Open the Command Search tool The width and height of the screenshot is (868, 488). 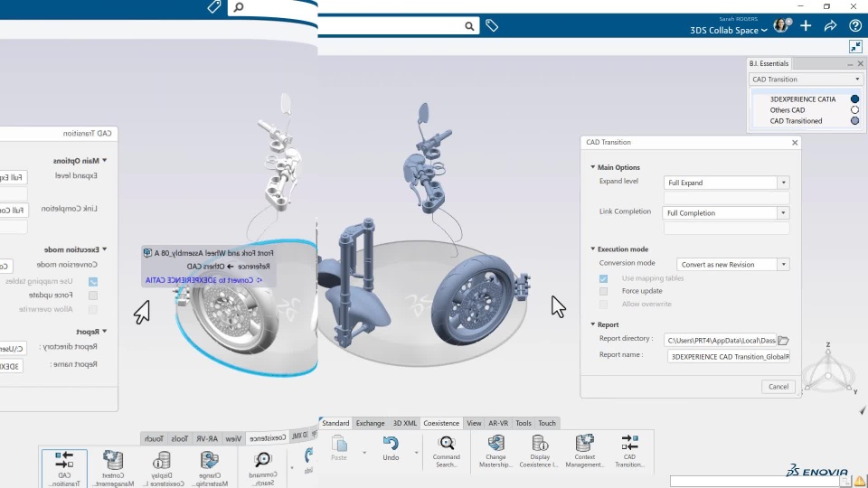tap(446, 452)
